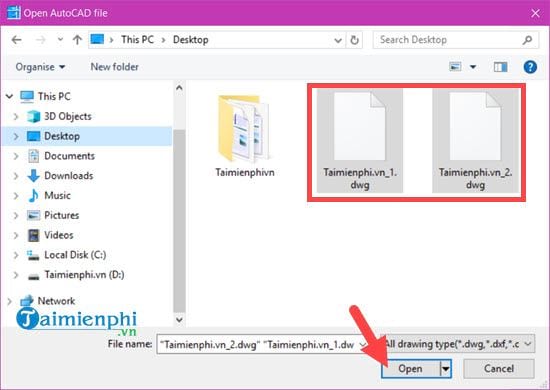Click the search magnifier icon
The image size is (550, 390).
pyautogui.click(x=527, y=40)
